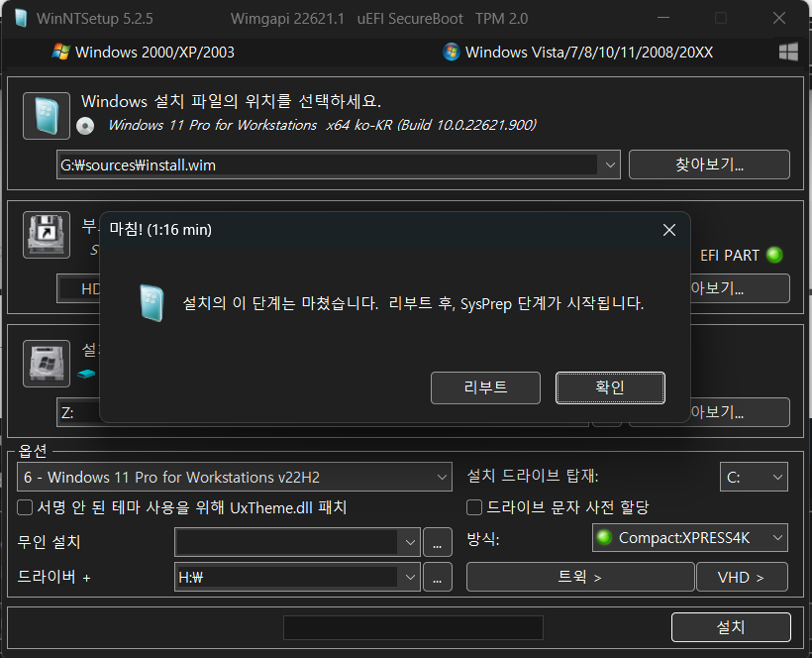Expand the install.wim path dropdown arrow
Viewport: 812px width, 658px height.
coord(610,165)
